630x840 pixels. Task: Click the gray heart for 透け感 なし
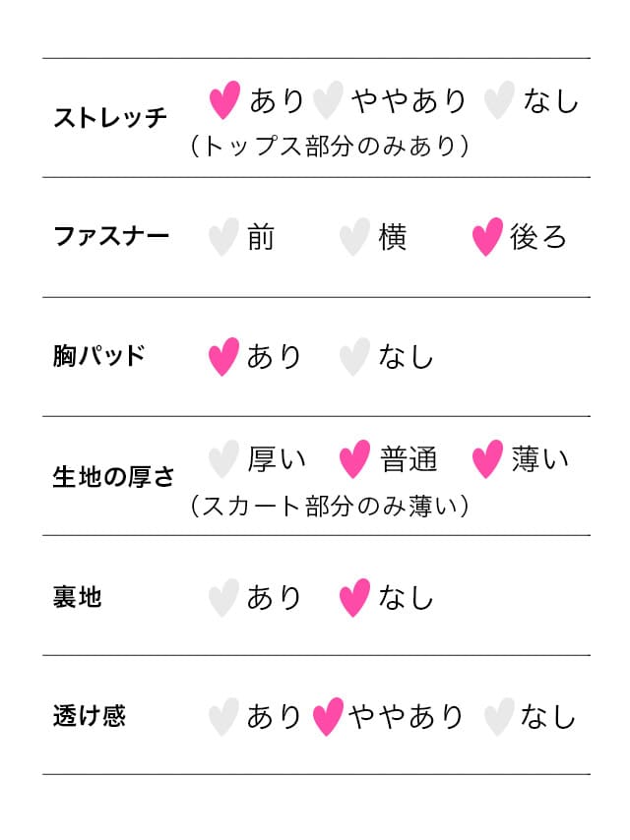pos(499,716)
